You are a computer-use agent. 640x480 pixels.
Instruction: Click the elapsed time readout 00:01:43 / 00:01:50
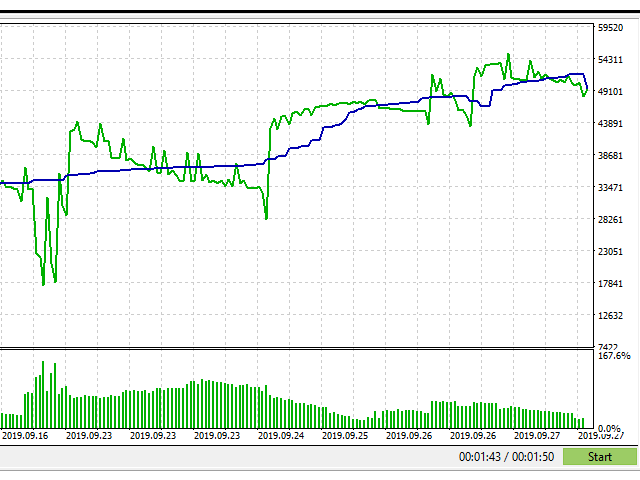[506, 456]
